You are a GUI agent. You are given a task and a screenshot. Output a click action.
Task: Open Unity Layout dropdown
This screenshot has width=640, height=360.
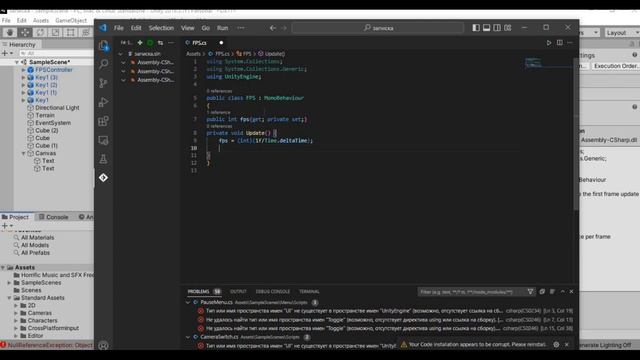[622, 33]
